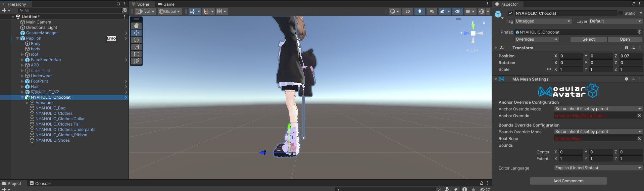Pick object for Anchor Override field

[639, 115]
